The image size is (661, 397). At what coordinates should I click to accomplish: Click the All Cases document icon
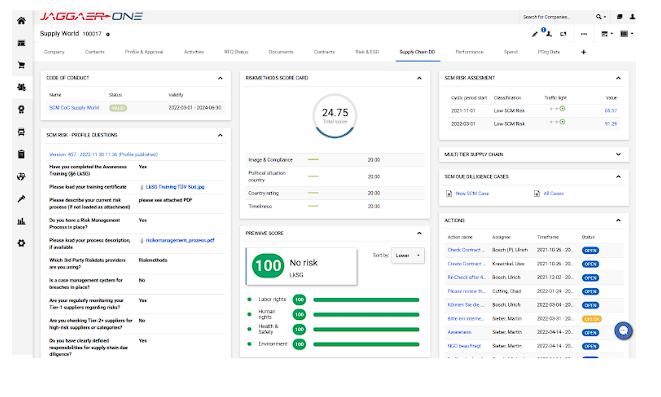(537, 193)
